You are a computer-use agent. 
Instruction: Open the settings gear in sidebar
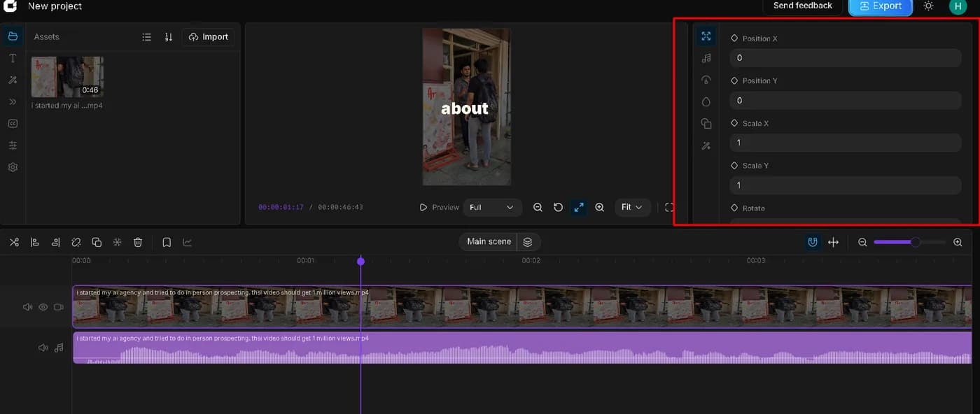13,167
